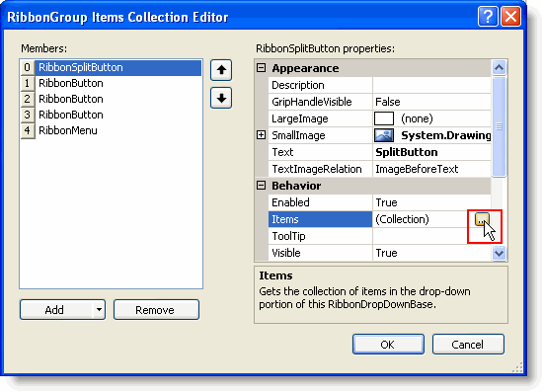Edit the Text value SplitButton

point(431,152)
